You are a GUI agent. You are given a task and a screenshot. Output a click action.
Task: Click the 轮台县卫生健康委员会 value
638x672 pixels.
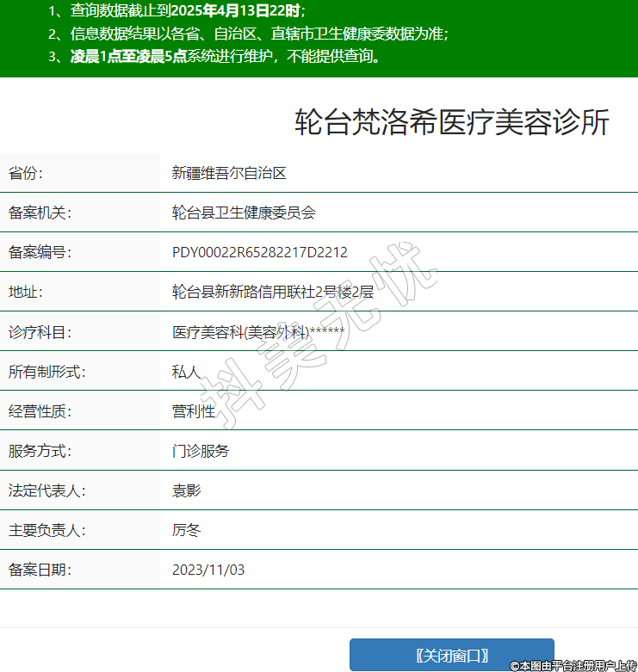(x=244, y=213)
